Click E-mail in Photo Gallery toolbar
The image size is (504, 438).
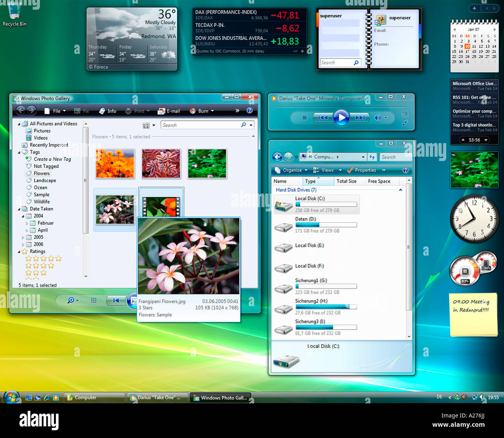coord(169,111)
